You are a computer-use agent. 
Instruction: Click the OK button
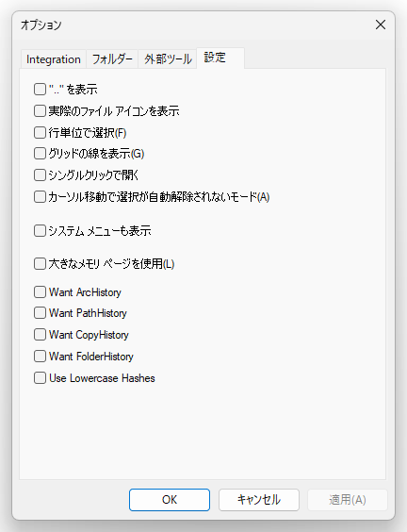pyautogui.click(x=170, y=500)
